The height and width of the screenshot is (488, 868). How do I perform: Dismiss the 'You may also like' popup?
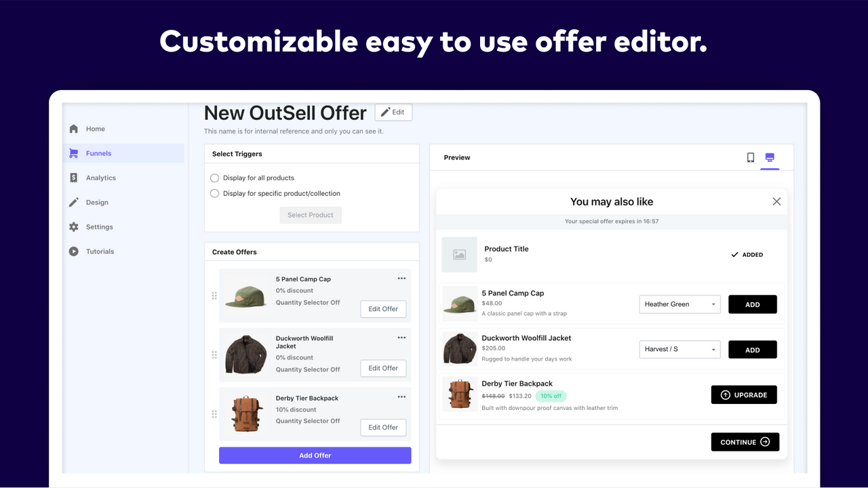point(776,201)
